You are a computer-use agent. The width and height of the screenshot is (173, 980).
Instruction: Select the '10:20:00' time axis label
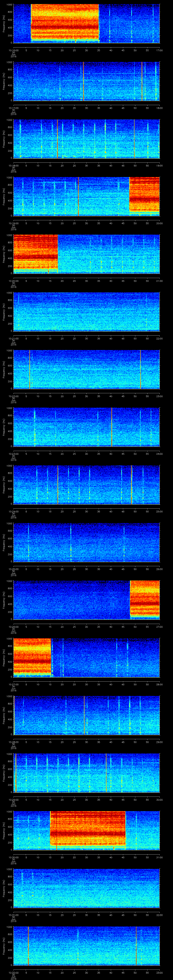(x=13, y=281)
